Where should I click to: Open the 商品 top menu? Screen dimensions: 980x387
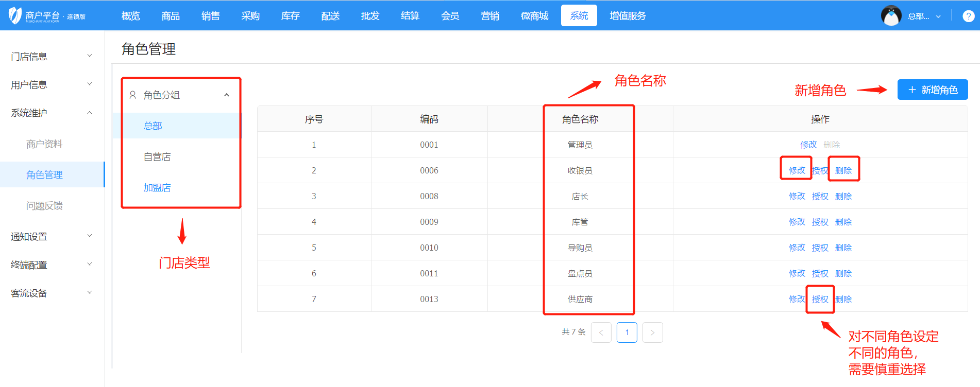click(x=171, y=16)
